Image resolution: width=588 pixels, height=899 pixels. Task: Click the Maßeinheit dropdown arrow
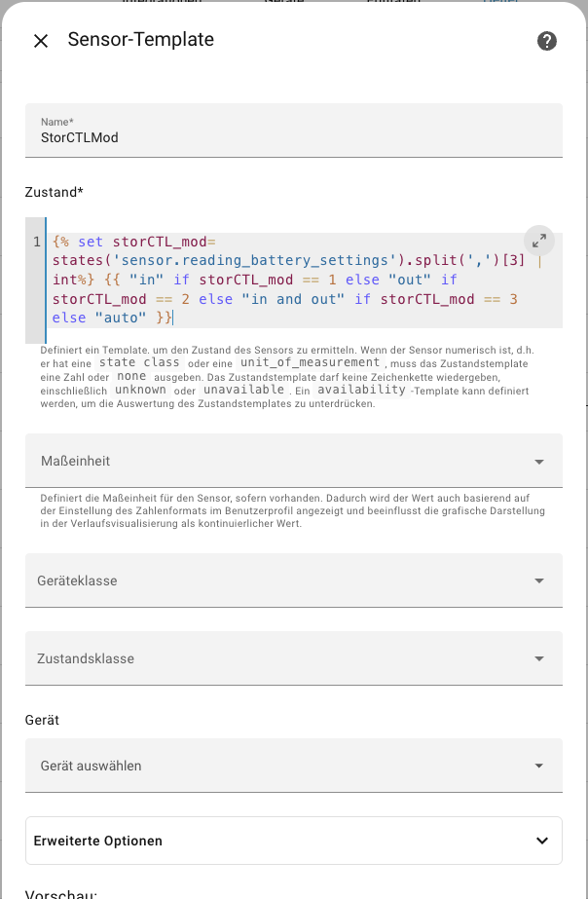coord(538,462)
